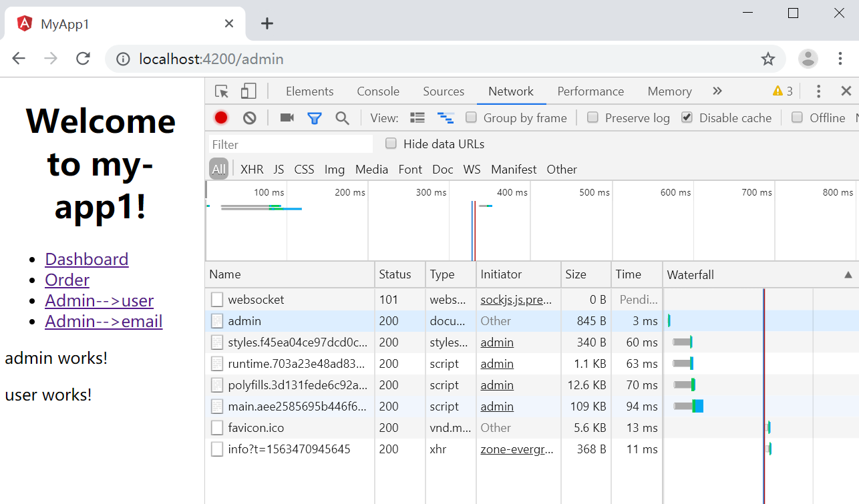The width and height of the screenshot is (859, 504).
Task: Go forward in browser history
Action: click(x=51, y=59)
